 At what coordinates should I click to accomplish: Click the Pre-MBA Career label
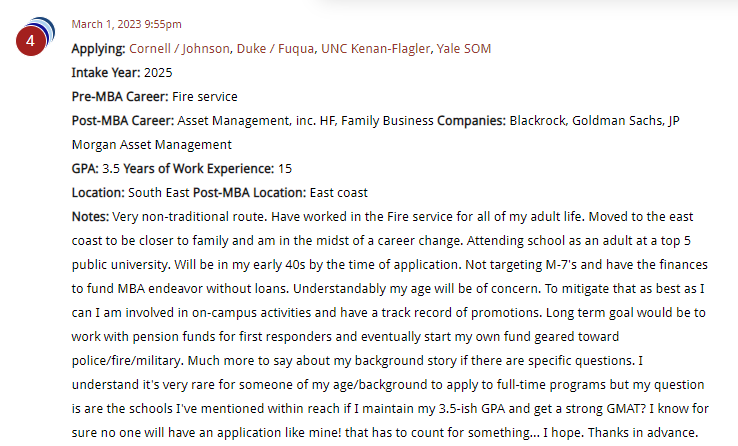click(x=120, y=96)
